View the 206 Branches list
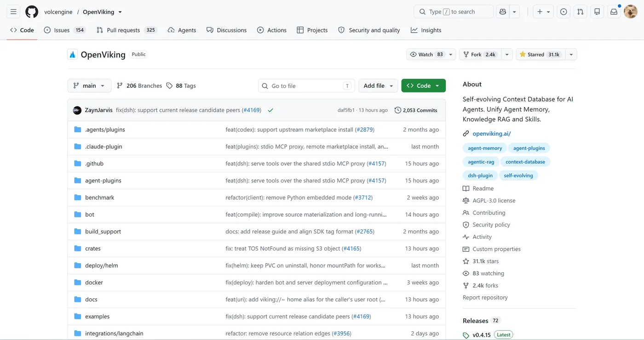This screenshot has width=644, height=340. point(139,85)
